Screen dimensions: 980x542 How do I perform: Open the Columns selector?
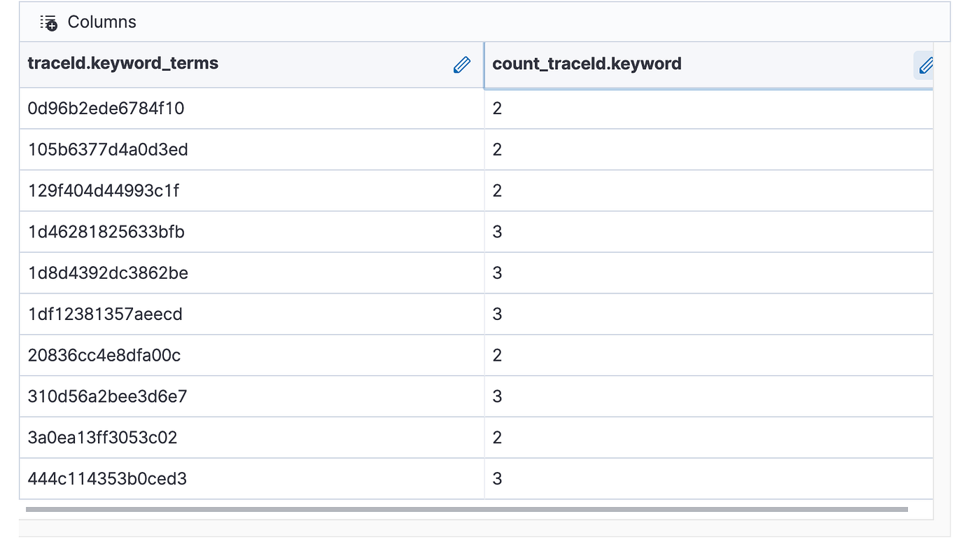pos(88,22)
